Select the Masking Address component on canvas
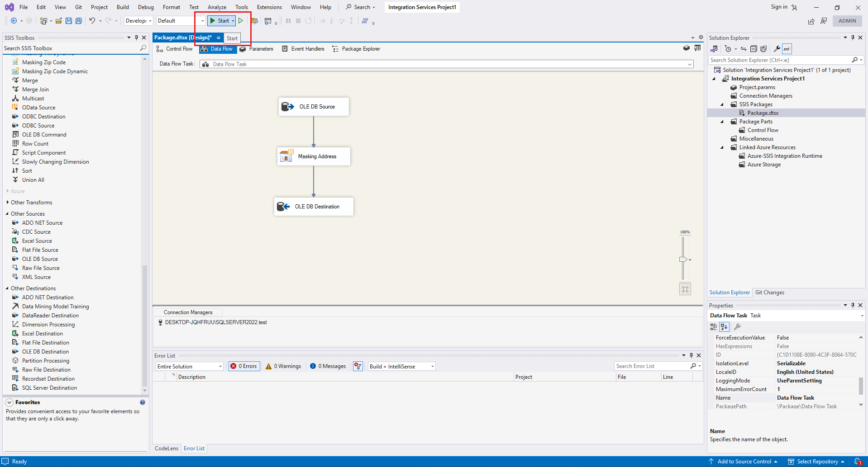The image size is (868, 467). click(x=314, y=156)
